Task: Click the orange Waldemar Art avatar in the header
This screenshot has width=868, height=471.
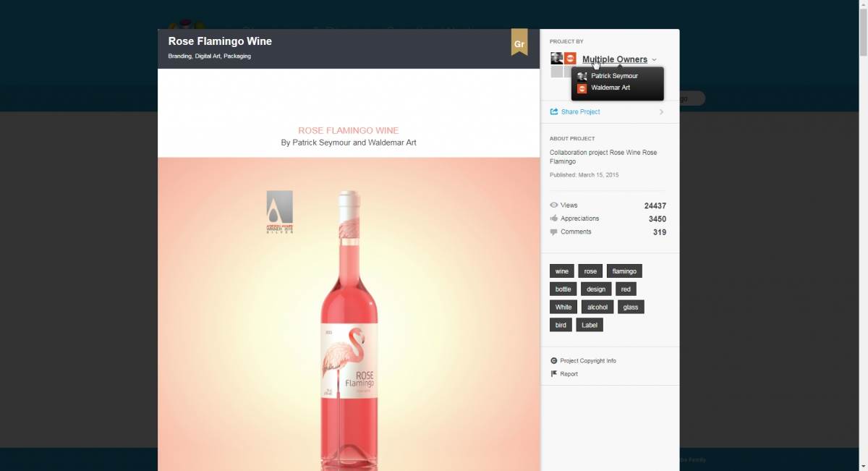Action: (570, 59)
